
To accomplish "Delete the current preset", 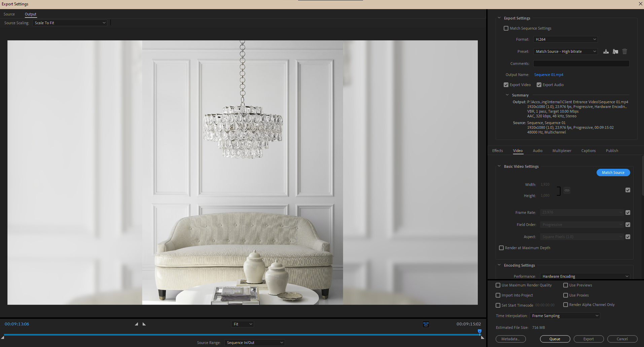I will [x=624, y=51].
